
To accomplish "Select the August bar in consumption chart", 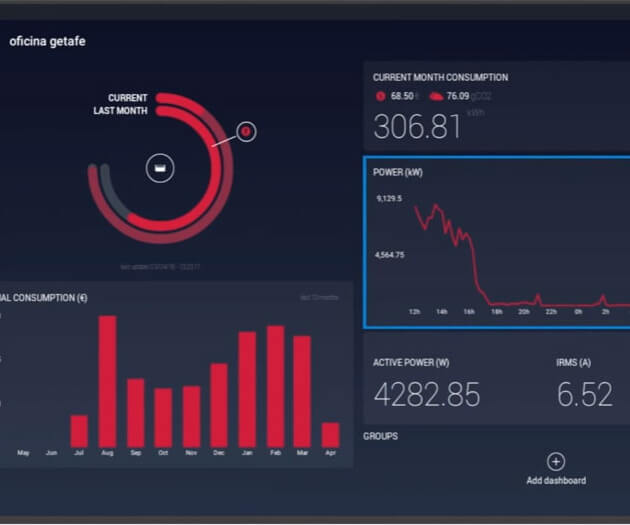I will tap(107, 380).
